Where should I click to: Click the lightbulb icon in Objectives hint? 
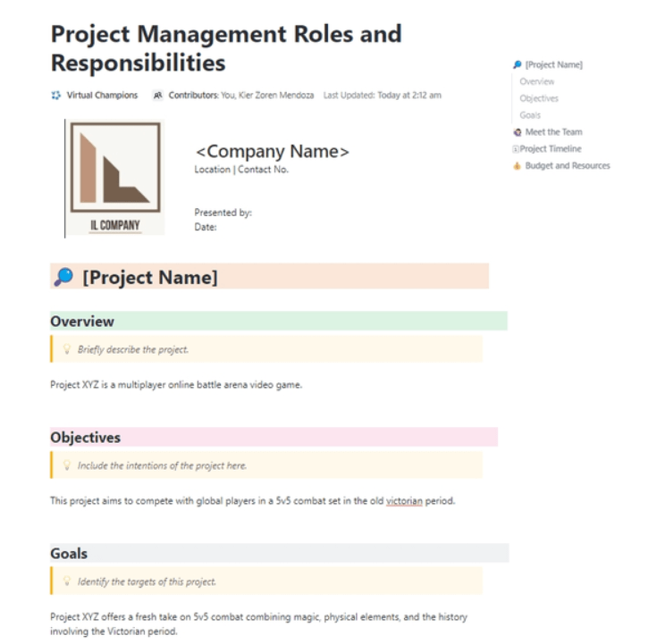[67, 465]
